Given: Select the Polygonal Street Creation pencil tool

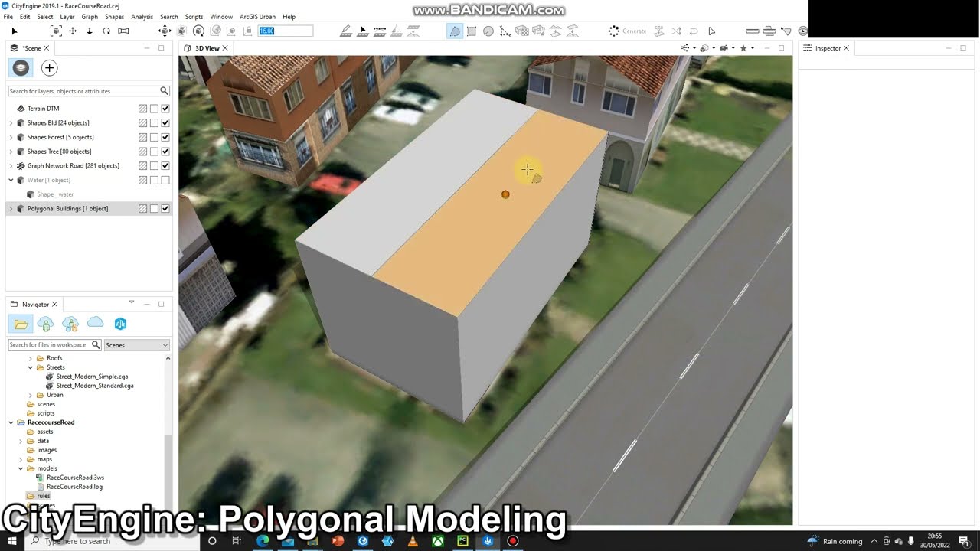Looking at the screenshot, I should coord(346,31).
